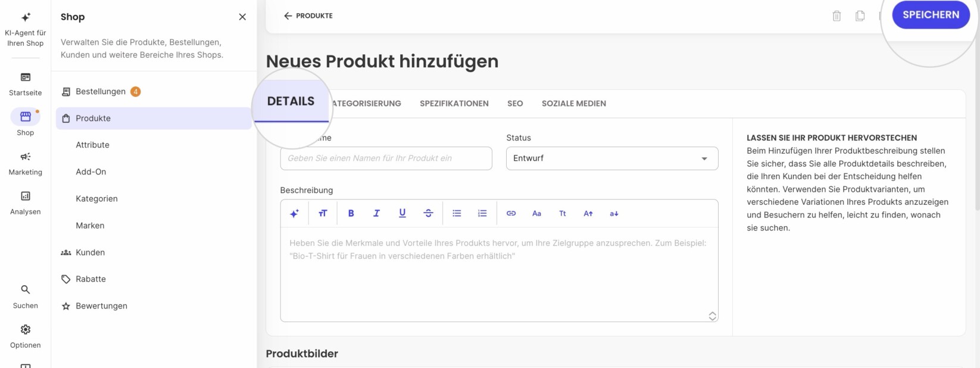Click the product name input field

tap(386, 158)
